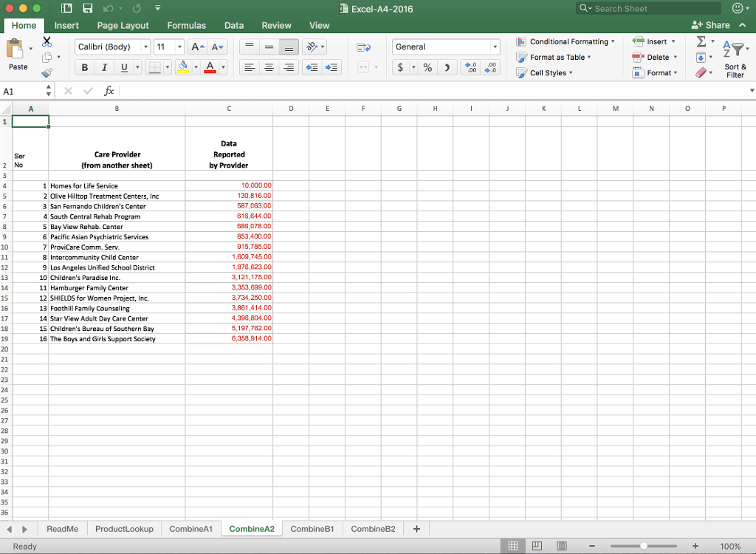Click the Conditional Formatting button

pyautogui.click(x=566, y=41)
